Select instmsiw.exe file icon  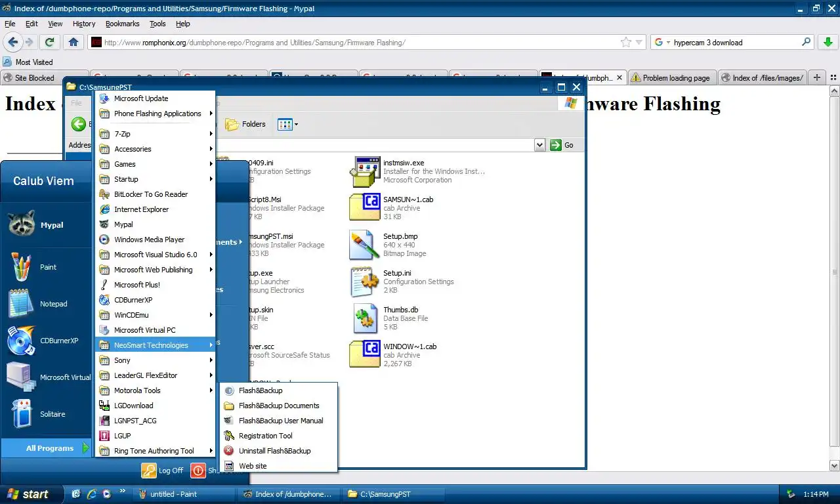pos(365,171)
